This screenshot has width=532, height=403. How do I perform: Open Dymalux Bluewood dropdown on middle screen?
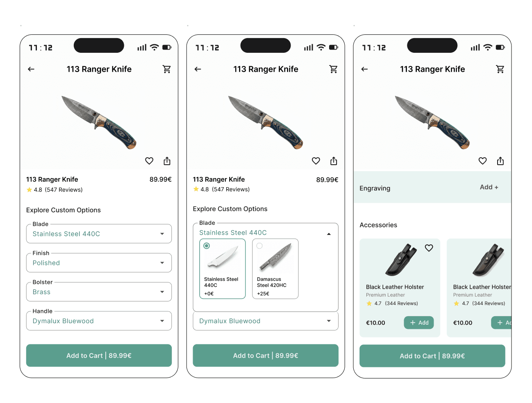click(266, 321)
